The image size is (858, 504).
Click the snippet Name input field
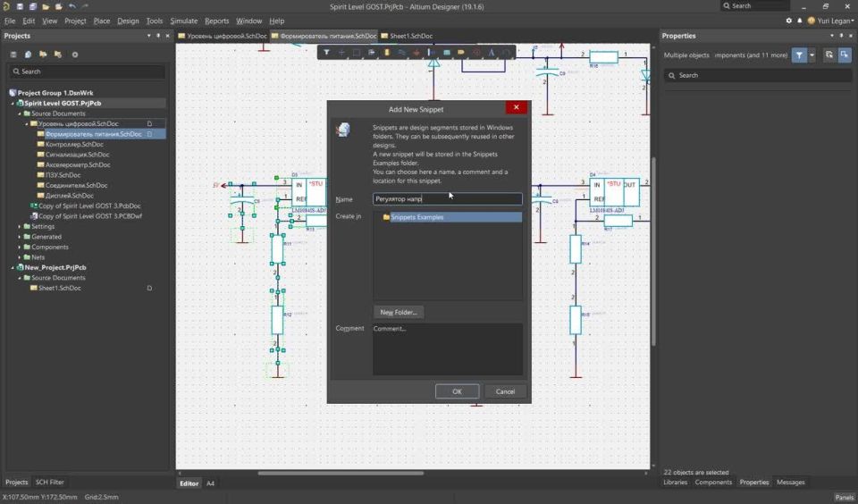click(448, 199)
